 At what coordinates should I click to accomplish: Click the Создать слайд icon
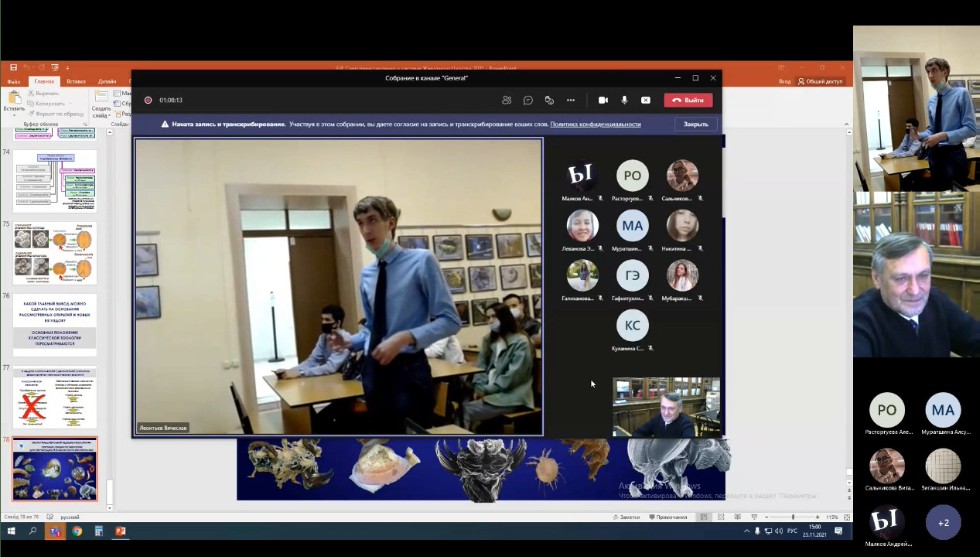[102, 101]
